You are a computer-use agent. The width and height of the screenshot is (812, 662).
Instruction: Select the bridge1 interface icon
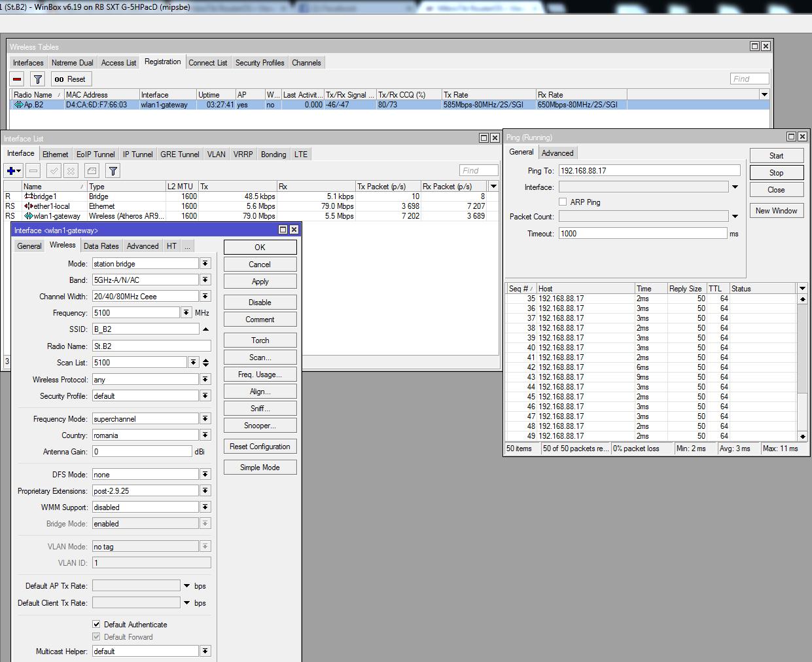pos(29,196)
